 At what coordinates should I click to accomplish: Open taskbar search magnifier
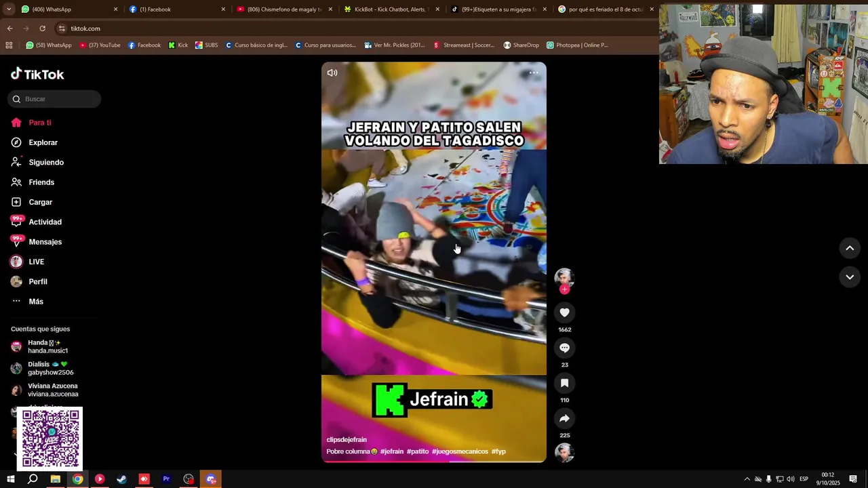point(33,479)
